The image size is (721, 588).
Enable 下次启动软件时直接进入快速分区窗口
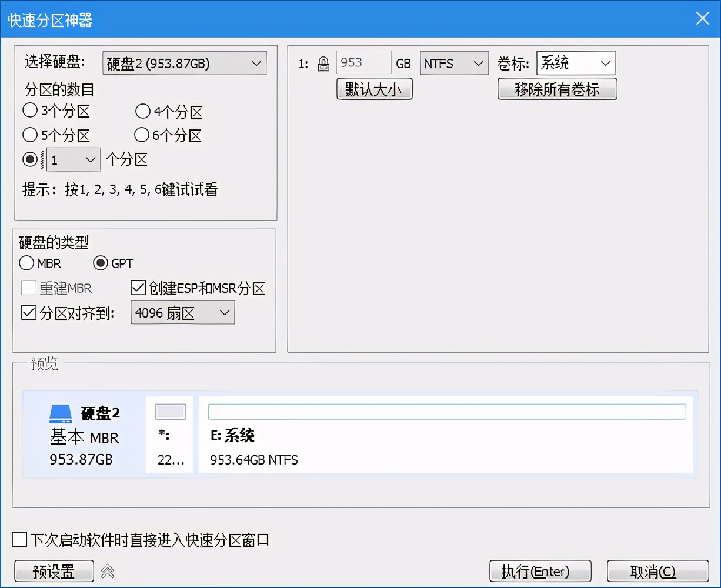pyautogui.click(x=19, y=539)
